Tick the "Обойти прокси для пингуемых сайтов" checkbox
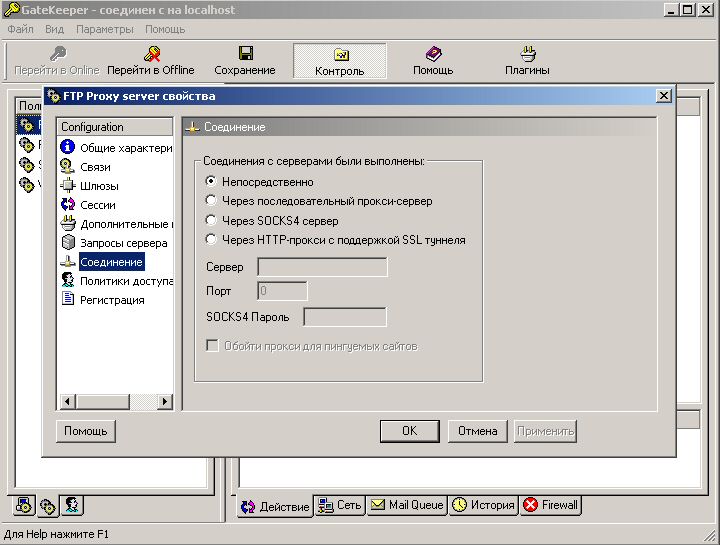 (212, 346)
